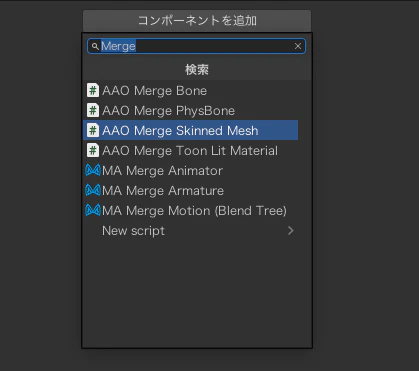Viewport: 419px width, 371px height.
Task: Click Modular Avatar icon beside MA Merge Motion
Action: 93,210
